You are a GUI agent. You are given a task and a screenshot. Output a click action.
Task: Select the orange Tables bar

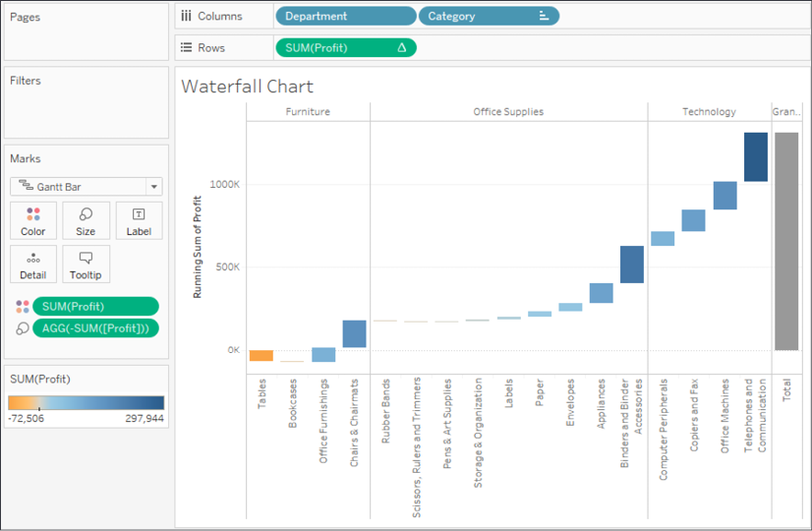261,355
